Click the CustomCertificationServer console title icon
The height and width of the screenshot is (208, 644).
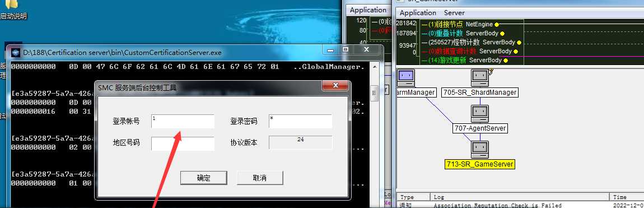[16, 53]
